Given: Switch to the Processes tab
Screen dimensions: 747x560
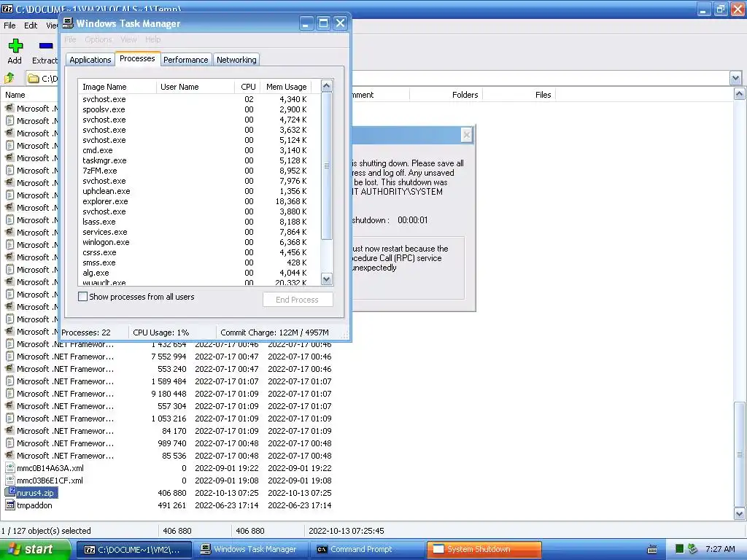Looking at the screenshot, I should point(137,58).
